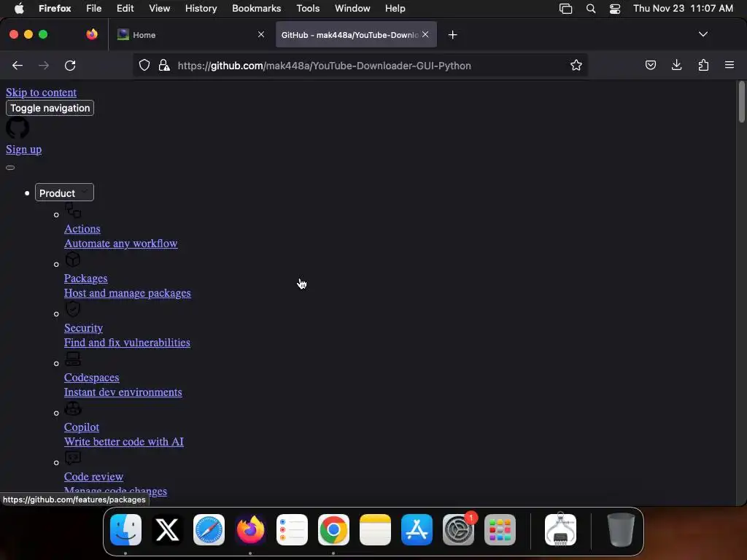The height and width of the screenshot is (560, 747).
Task: Click the page vertical scrollbar thumb
Action: [x=741, y=102]
